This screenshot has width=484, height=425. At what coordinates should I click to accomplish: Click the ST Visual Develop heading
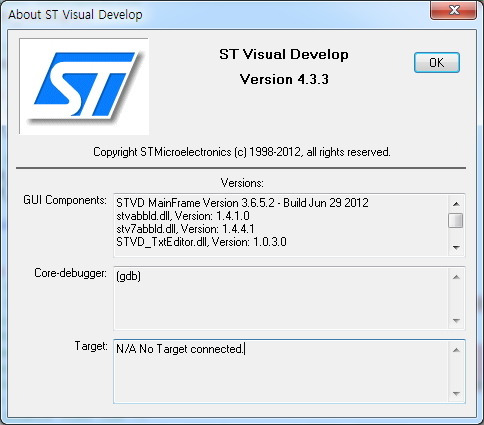pyautogui.click(x=284, y=54)
